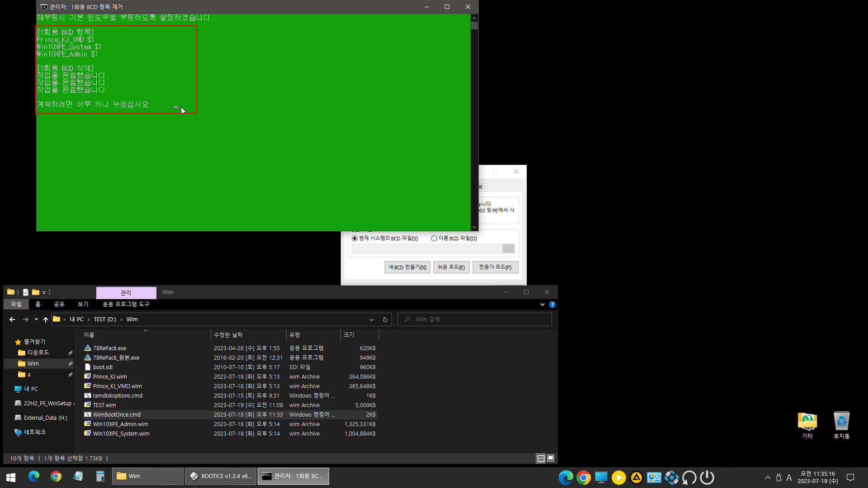Sort files by 수정한 날짜 column header
The width and height of the screenshot is (868, 488).
pyautogui.click(x=248, y=335)
